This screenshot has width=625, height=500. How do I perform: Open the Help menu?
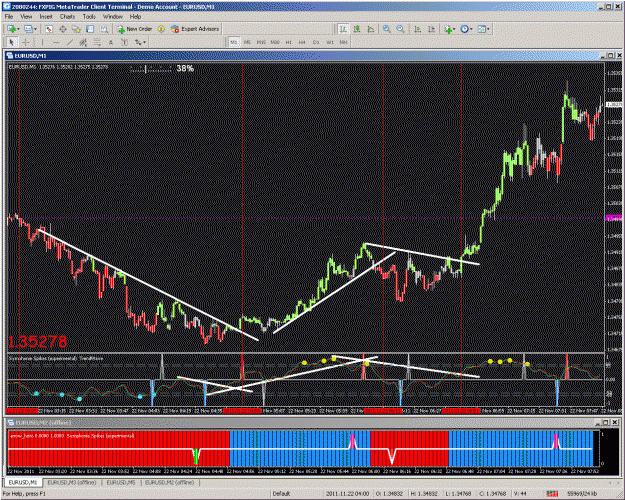click(x=136, y=16)
